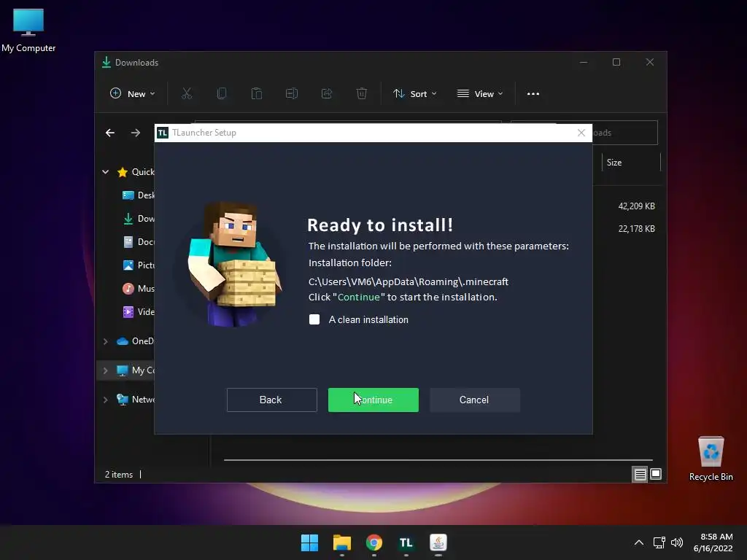This screenshot has width=747, height=560.
Task: Click the horizontal scrollbar in Downloads window
Action: point(438,460)
